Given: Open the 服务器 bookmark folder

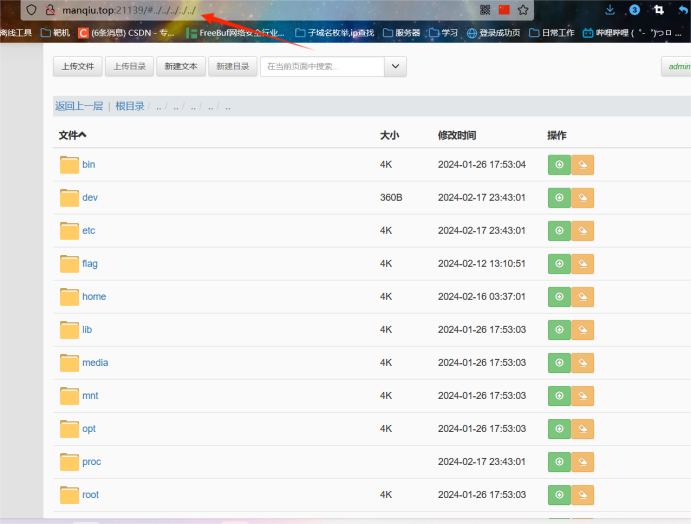Looking at the screenshot, I should (x=401, y=33).
